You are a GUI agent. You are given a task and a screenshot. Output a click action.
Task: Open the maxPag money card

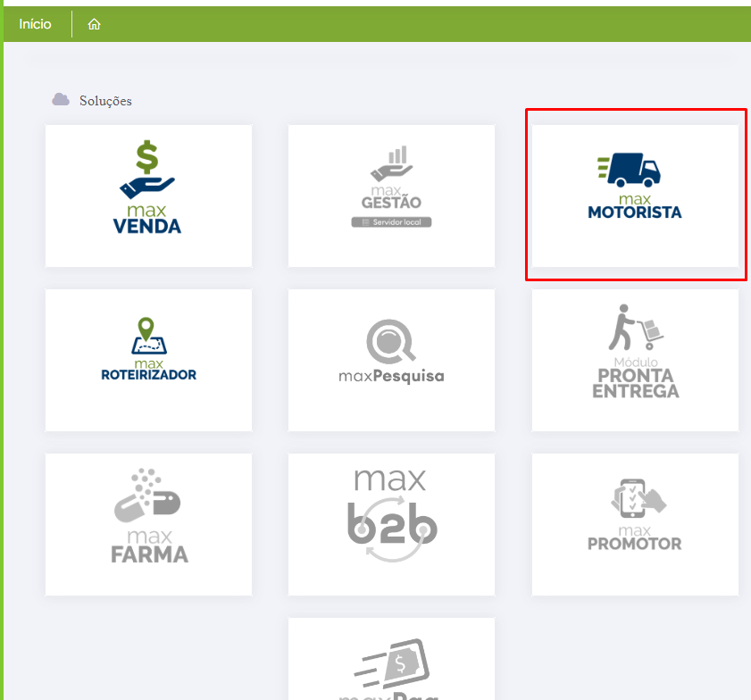click(391, 659)
